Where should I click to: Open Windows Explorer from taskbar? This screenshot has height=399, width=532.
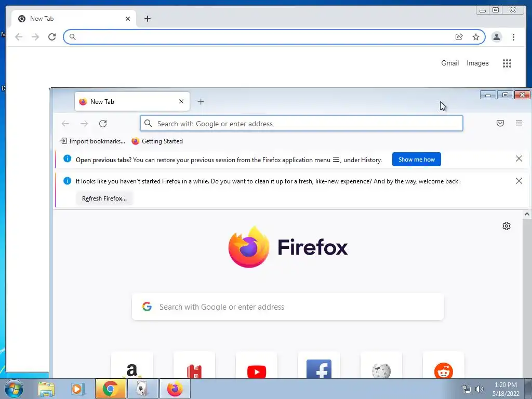(x=46, y=389)
